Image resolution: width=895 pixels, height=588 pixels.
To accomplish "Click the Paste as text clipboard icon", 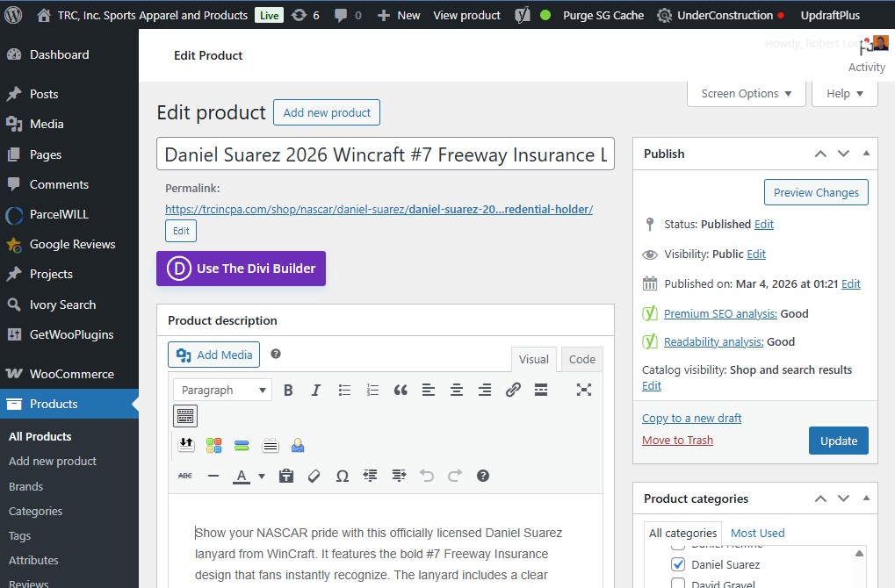I will [285, 476].
